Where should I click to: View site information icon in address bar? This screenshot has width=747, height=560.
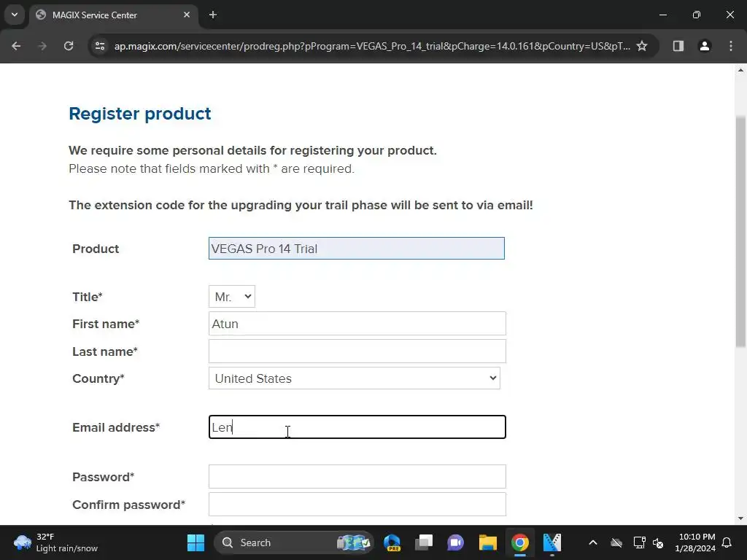pyautogui.click(x=100, y=46)
